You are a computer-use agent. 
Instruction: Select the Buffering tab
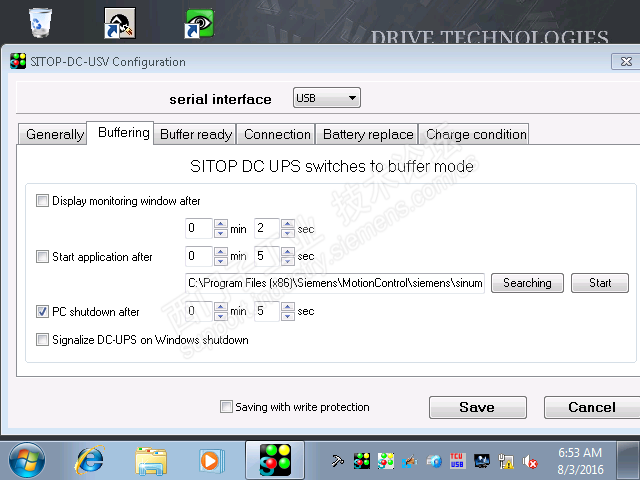(120, 133)
